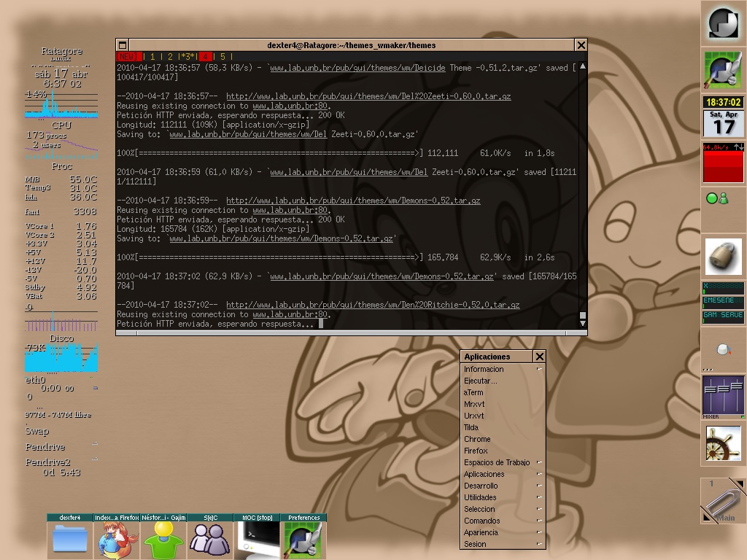This screenshot has width=747, height=560.
Task: Expand the Espacios de Trabajo submenu
Action: pyautogui.click(x=503, y=462)
